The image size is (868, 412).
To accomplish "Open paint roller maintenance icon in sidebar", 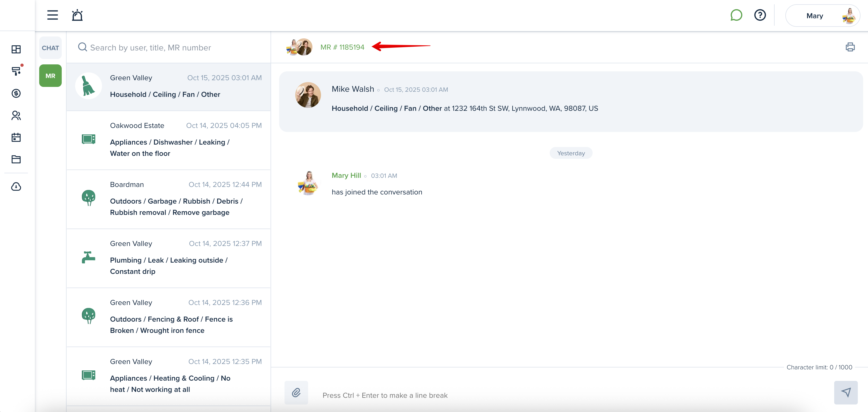I will tap(16, 71).
